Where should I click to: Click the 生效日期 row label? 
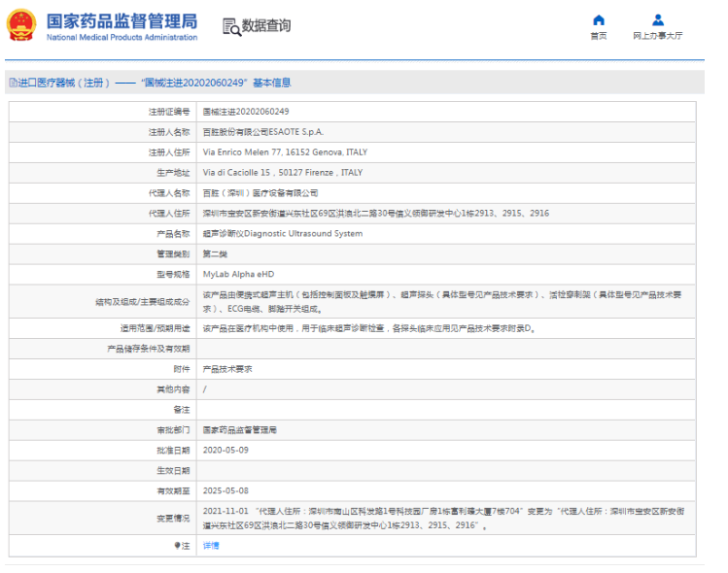point(173,471)
